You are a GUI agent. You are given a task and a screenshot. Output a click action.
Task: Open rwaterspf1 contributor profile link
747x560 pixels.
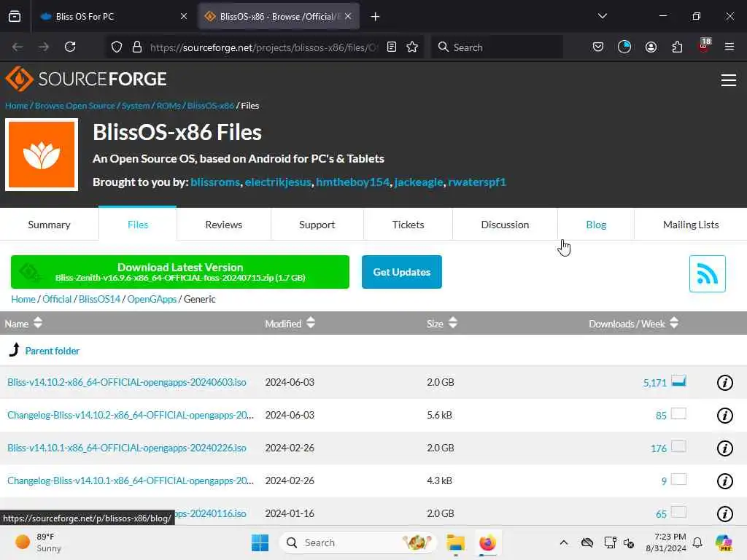(477, 182)
